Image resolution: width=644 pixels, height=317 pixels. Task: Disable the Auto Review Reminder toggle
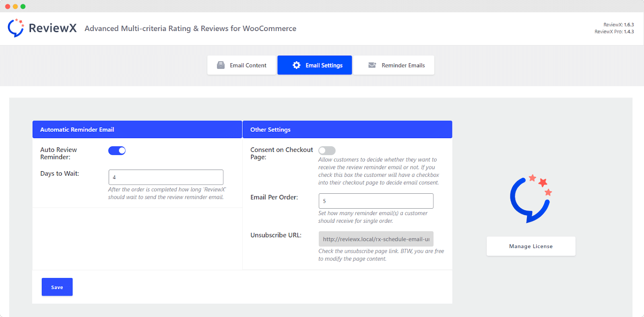(x=117, y=151)
